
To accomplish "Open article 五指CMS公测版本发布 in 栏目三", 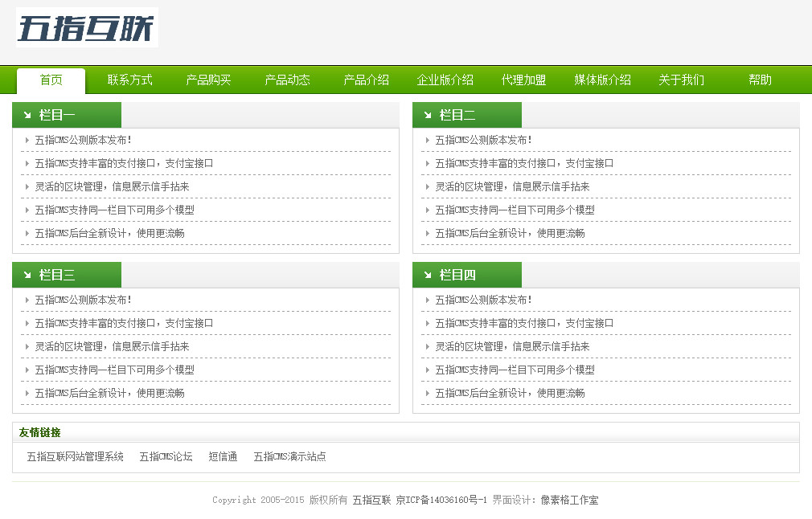I will (84, 300).
